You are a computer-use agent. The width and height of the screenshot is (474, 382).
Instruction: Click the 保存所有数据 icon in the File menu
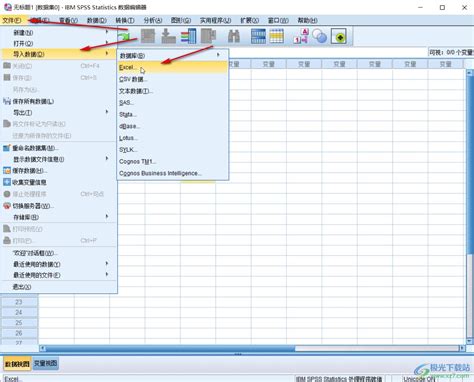tap(7, 101)
